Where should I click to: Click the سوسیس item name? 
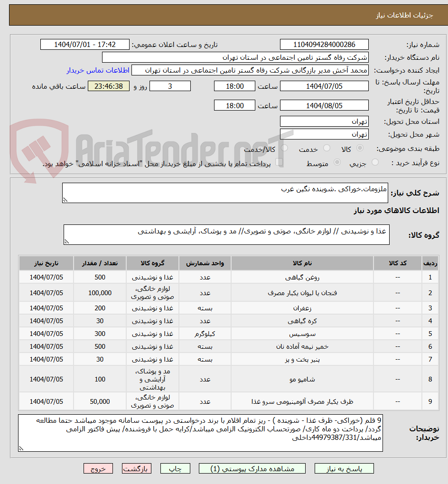(x=302, y=334)
